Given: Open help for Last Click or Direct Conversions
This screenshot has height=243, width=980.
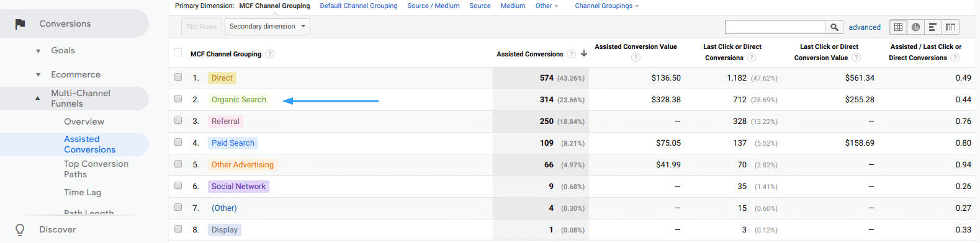Looking at the screenshot, I should click(751, 58).
